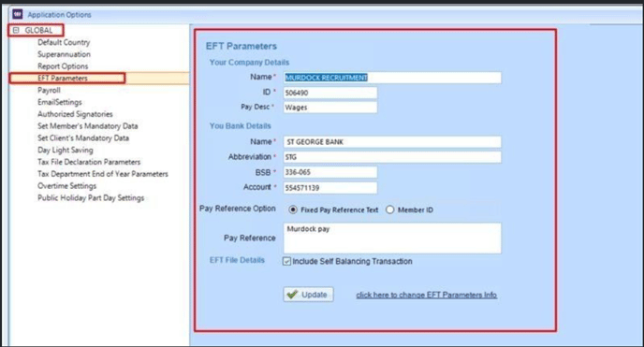Select the Member ID radio button

(389, 210)
